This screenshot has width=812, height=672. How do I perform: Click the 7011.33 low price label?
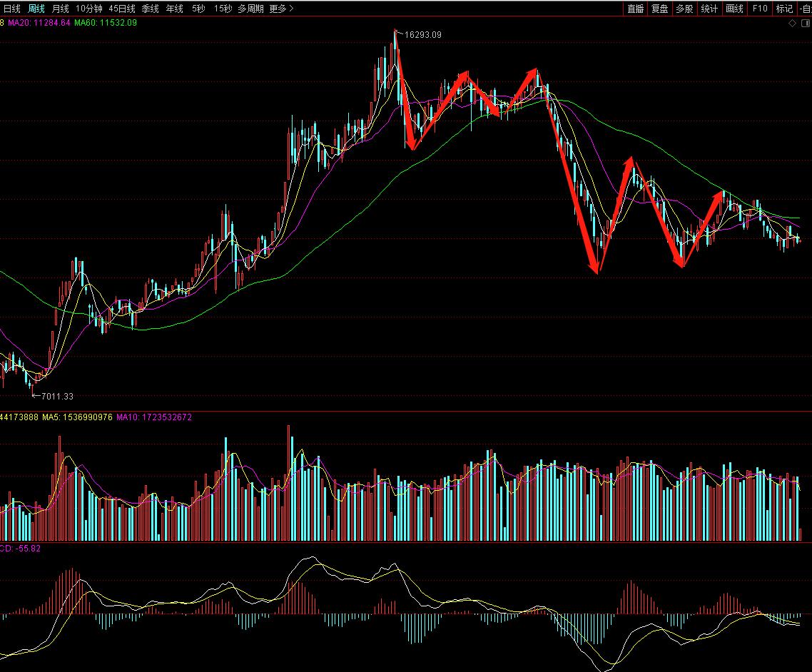(57, 396)
